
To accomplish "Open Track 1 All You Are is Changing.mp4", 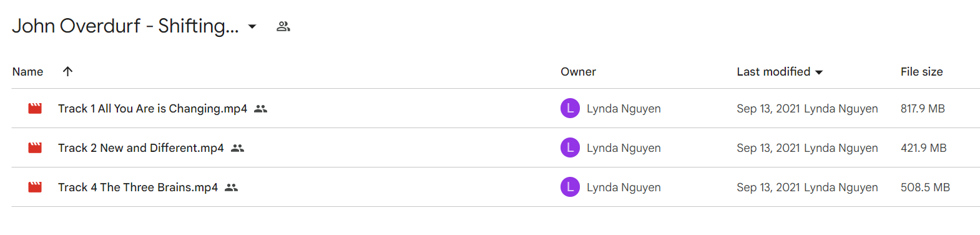I will pyautogui.click(x=152, y=109).
